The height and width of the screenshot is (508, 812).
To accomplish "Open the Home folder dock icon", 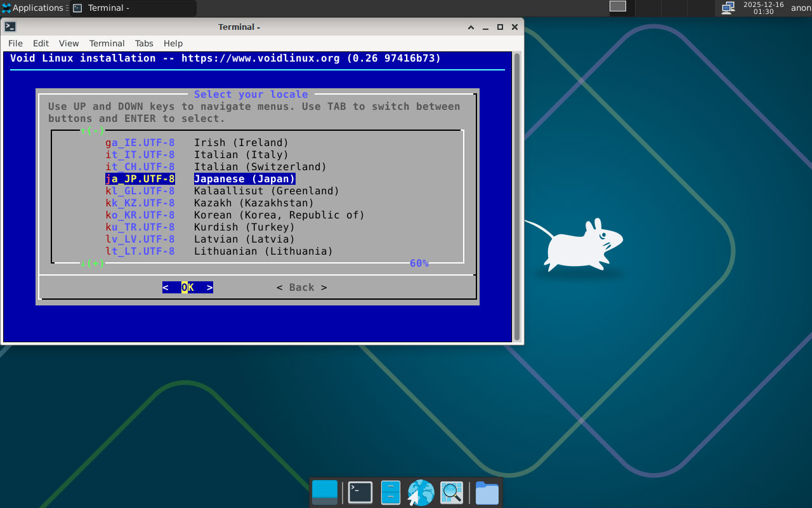I will pyautogui.click(x=487, y=493).
